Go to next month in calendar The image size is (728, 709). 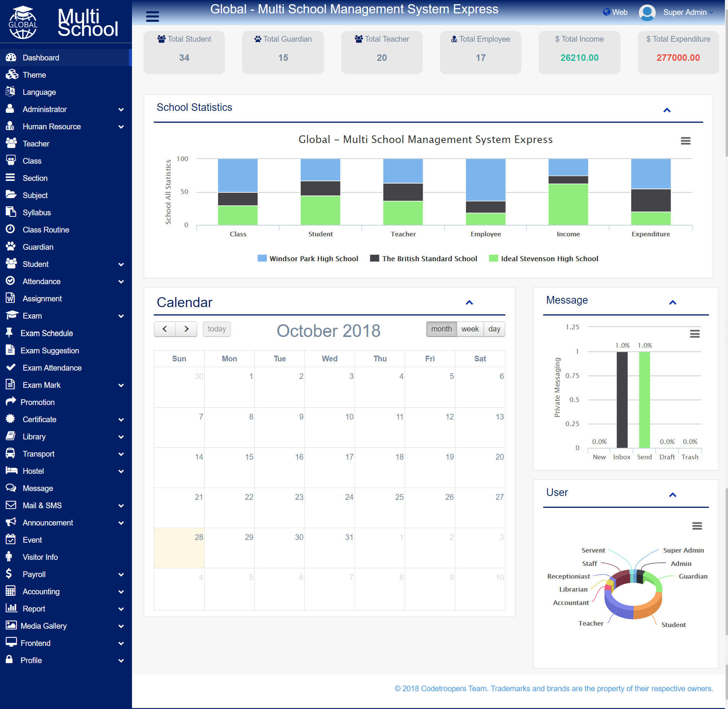tap(186, 329)
